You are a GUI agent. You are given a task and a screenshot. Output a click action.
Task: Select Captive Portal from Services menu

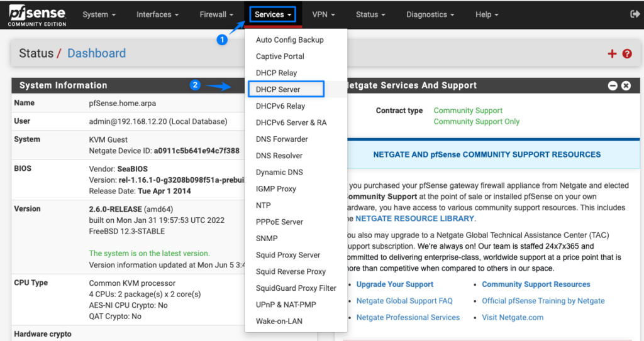[296, 57]
